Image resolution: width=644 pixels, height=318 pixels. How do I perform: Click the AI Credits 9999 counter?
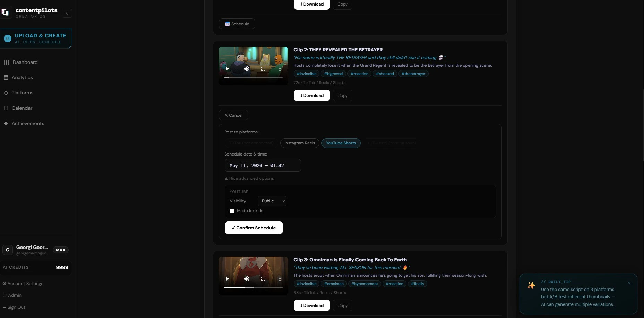(36, 267)
